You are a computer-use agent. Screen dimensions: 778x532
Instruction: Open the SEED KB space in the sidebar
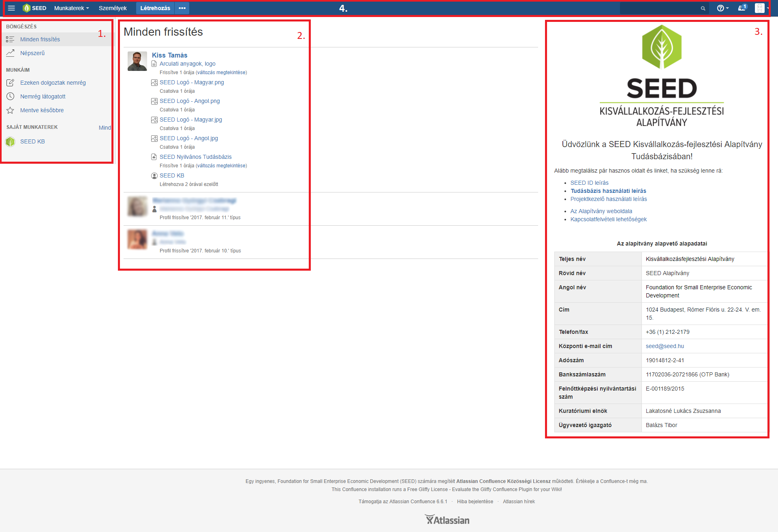[32, 141]
